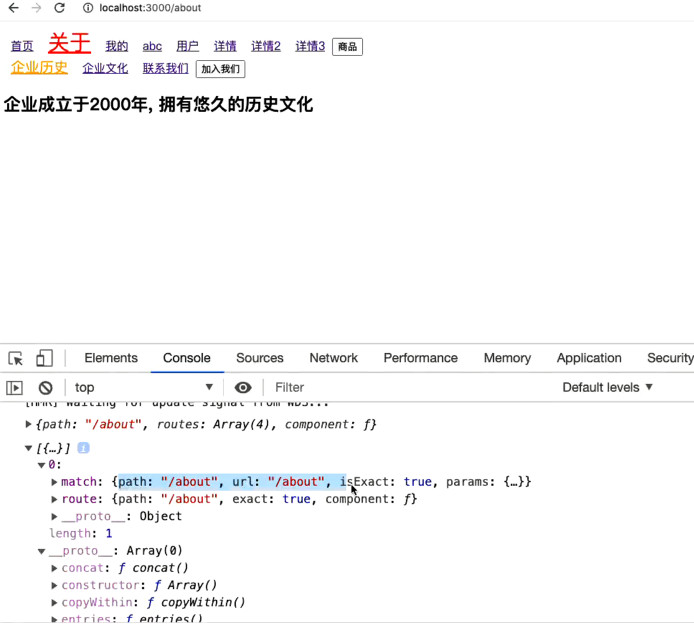Click the red 关于 link

click(x=69, y=43)
